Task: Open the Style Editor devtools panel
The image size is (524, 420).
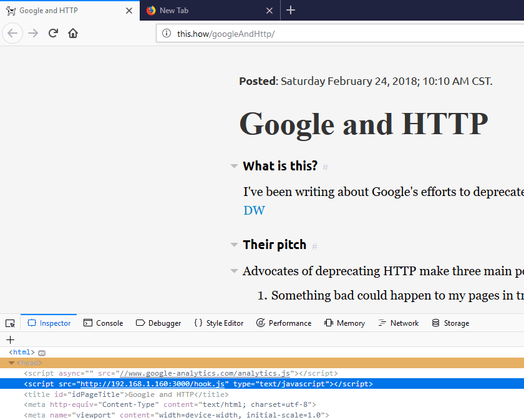Action: pyautogui.click(x=219, y=323)
